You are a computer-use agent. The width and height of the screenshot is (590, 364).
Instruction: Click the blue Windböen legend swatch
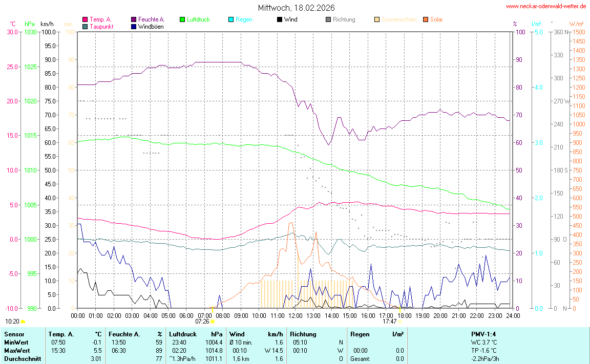click(x=134, y=26)
